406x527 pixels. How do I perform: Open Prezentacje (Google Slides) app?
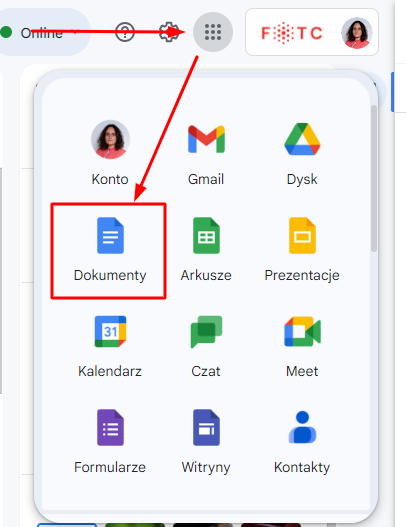click(x=302, y=250)
